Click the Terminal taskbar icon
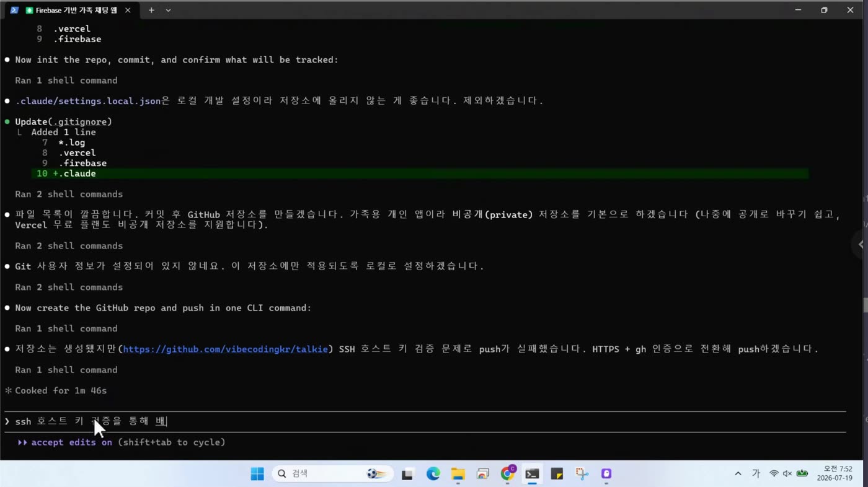The width and height of the screenshot is (868, 487). click(x=532, y=474)
